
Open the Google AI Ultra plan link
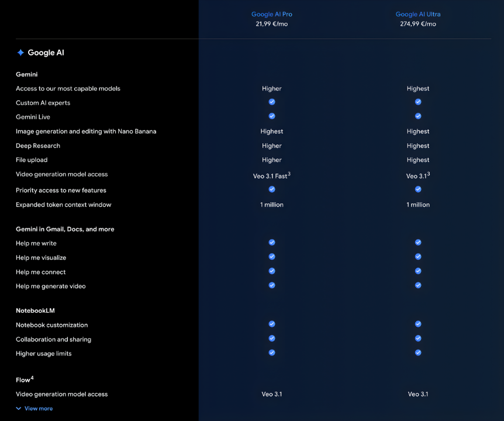click(418, 14)
